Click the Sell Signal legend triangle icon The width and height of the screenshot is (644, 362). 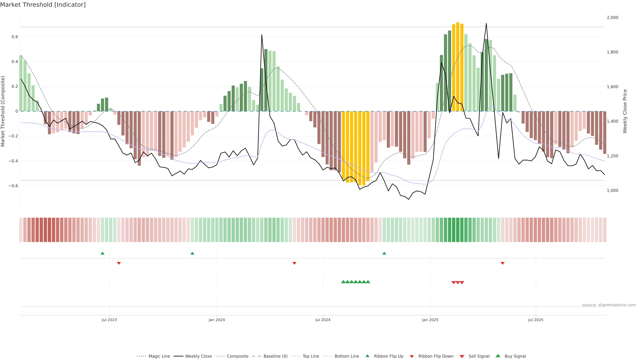coord(462,356)
